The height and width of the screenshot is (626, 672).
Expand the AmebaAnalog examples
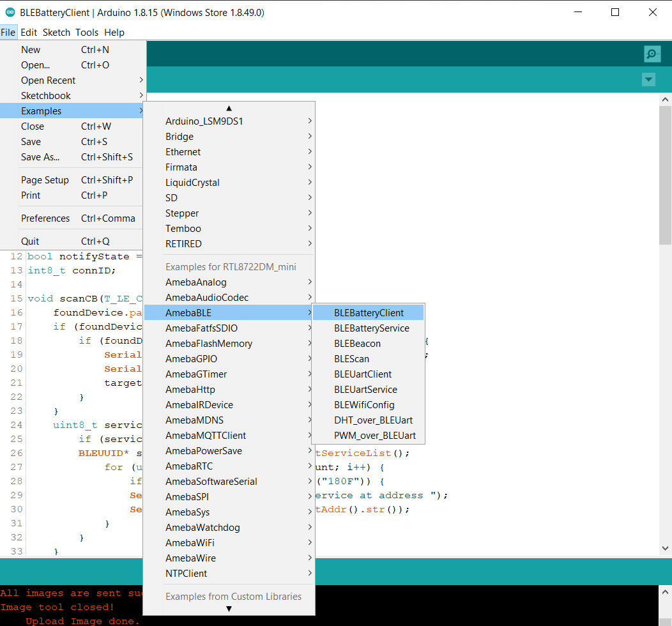[229, 282]
